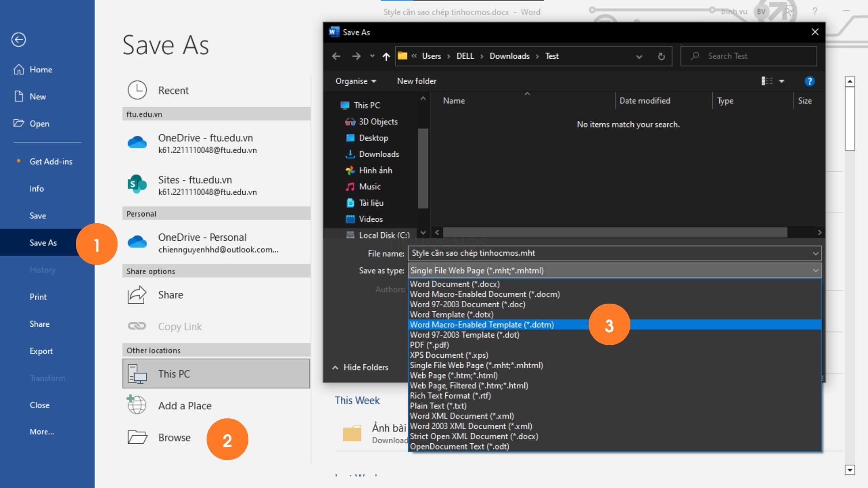Go back in Save As dialog navigation
Viewport: 868px width, 488px height.
[x=336, y=56]
